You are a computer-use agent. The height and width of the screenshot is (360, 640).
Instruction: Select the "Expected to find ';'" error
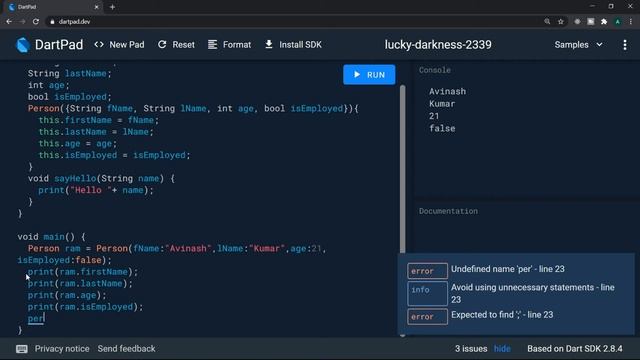click(502, 315)
